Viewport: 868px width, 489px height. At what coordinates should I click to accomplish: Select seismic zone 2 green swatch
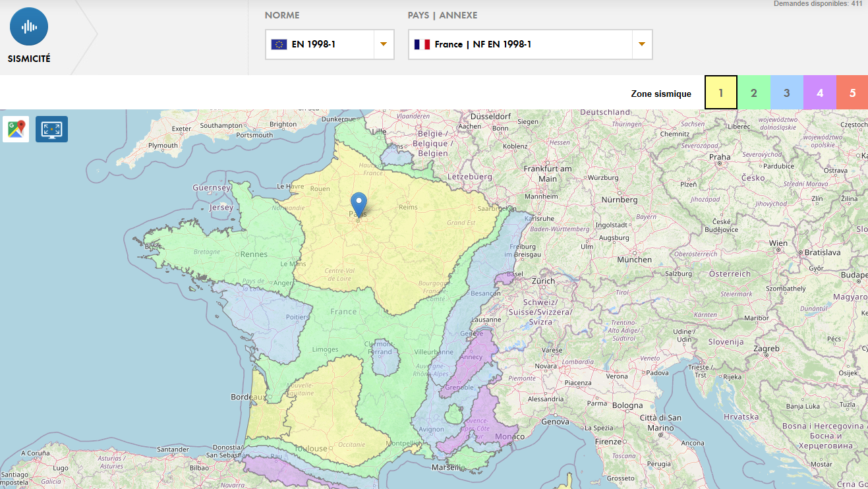click(x=754, y=93)
